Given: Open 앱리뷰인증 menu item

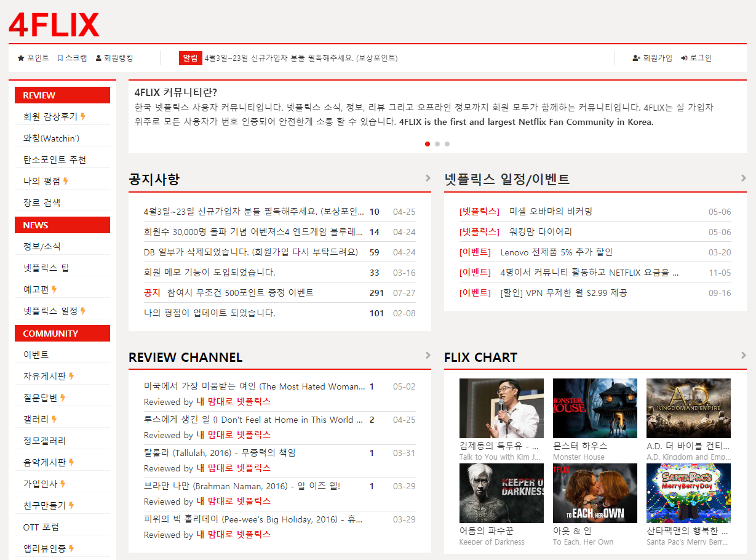Looking at the screenshot, I should coord(49,548).
